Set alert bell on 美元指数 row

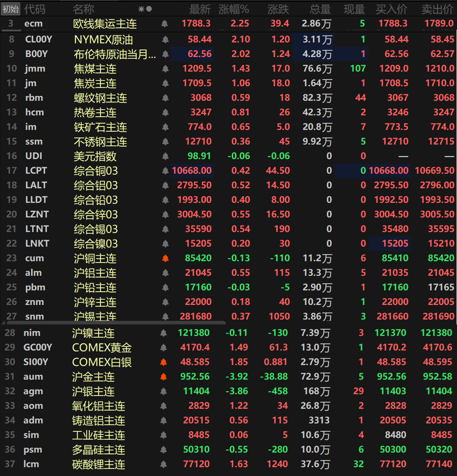[165, 156]
